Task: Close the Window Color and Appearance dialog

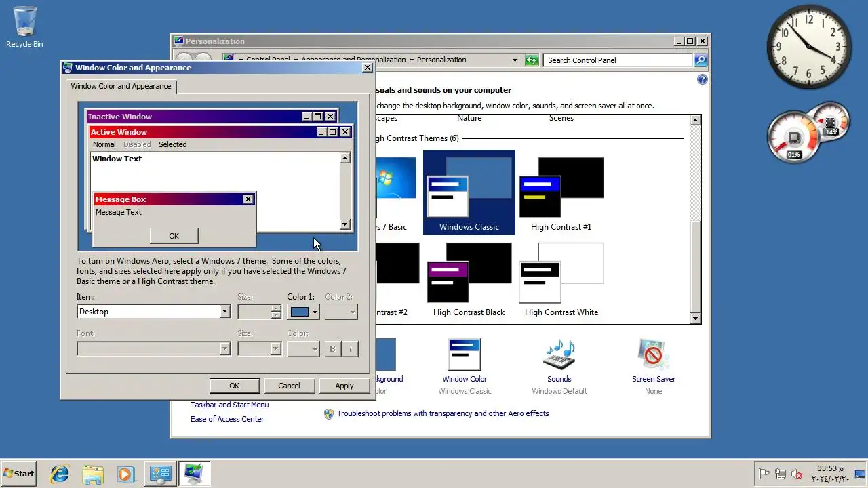Action: point(368,68)
